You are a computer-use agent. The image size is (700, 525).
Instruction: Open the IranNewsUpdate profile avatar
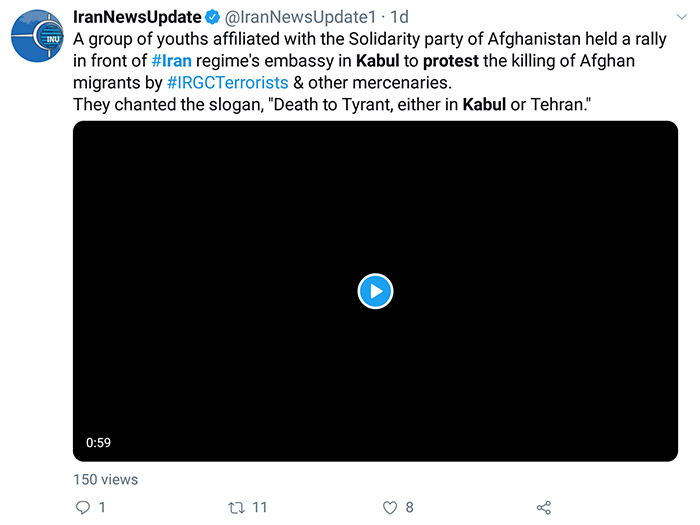click(37, 36)
